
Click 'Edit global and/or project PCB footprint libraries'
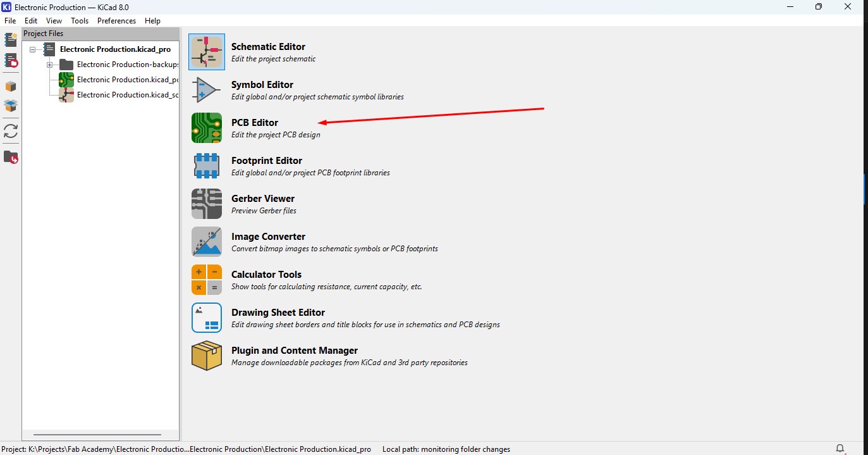coord(310,173)
